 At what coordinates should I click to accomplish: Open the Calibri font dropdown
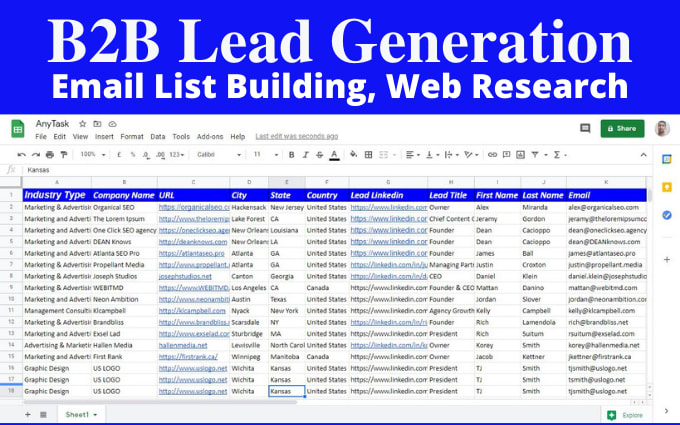click(219, 155)
